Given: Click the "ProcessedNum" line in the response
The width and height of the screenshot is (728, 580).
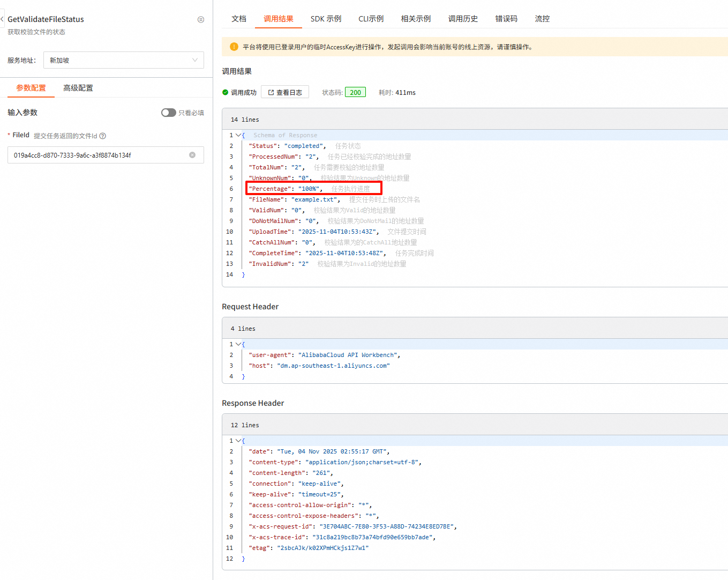Looking at the screenshot, I should [284, 157].
